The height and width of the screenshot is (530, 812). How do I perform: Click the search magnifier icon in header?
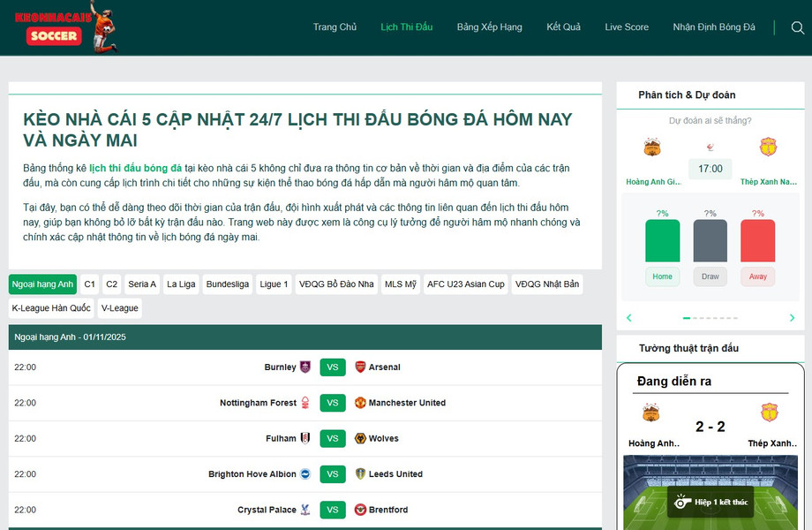click(797, 27)
